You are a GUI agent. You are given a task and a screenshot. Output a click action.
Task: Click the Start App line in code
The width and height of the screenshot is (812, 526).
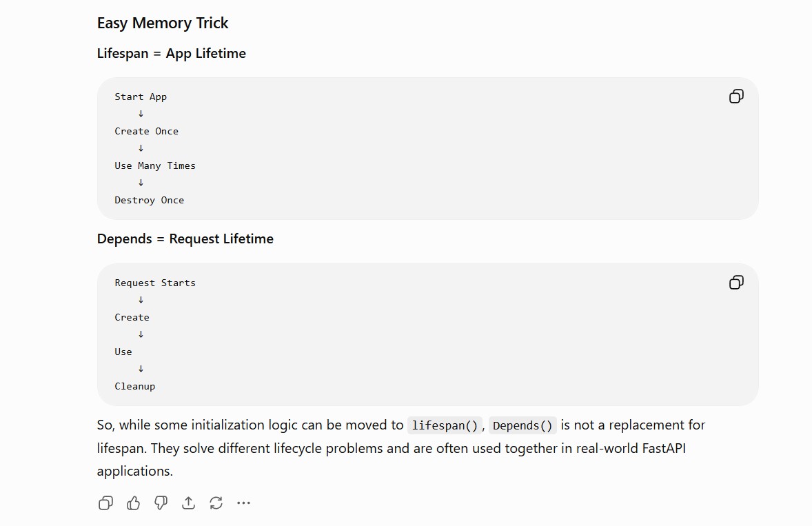click(x=141, y=97)
